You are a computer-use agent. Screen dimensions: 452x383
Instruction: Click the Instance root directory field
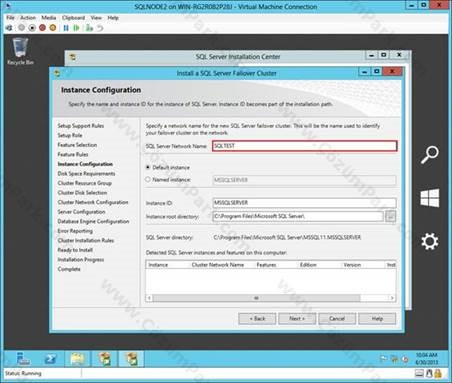(298, 216)
